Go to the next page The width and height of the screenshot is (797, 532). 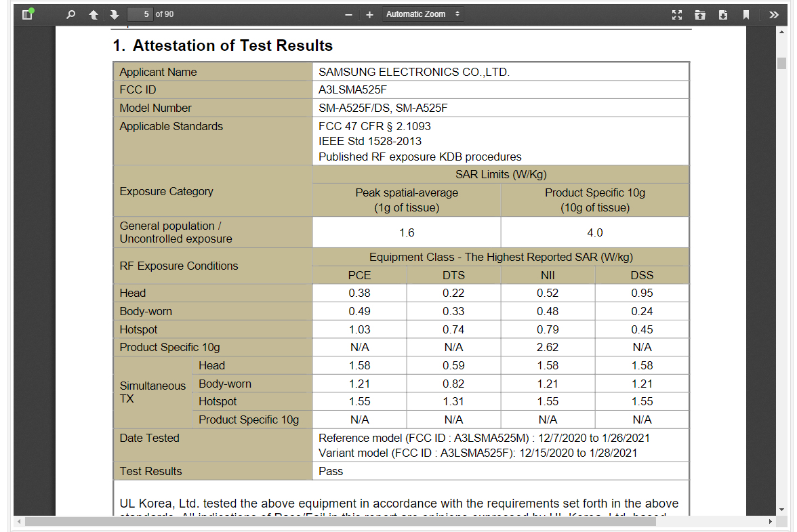pos(114,14)
